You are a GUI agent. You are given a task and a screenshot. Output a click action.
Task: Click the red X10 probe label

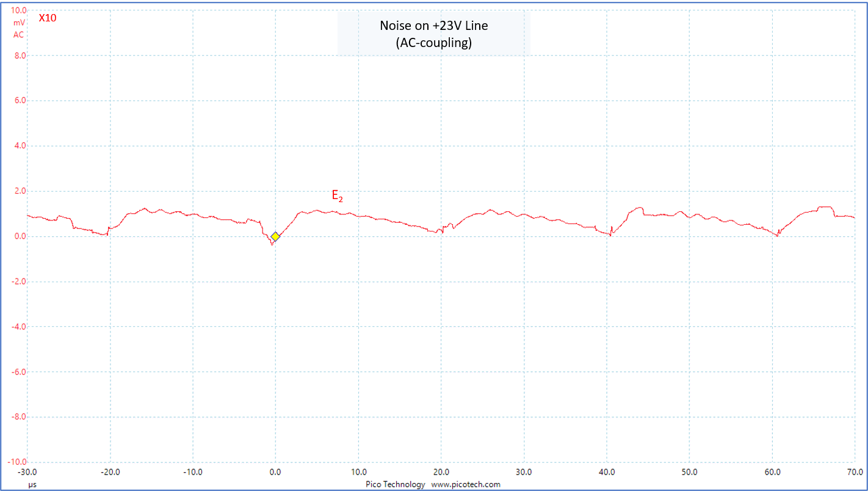click(48, 18)
